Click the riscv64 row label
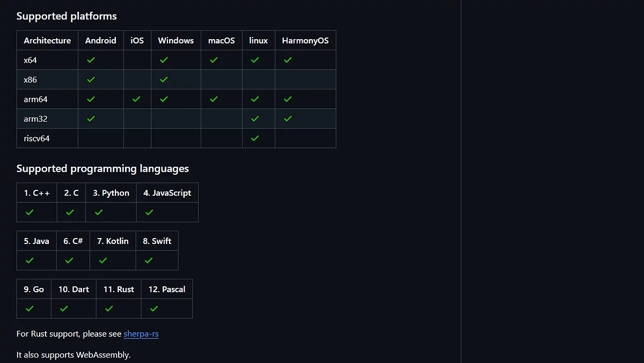The height and width of the screenshot is (363, 644). click(36, 138)
